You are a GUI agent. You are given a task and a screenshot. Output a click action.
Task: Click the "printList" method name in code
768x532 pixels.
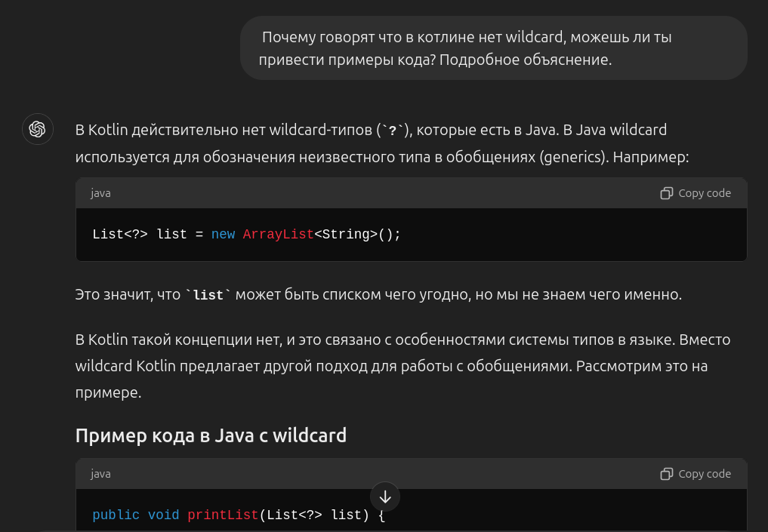click(x=223, y=515)
